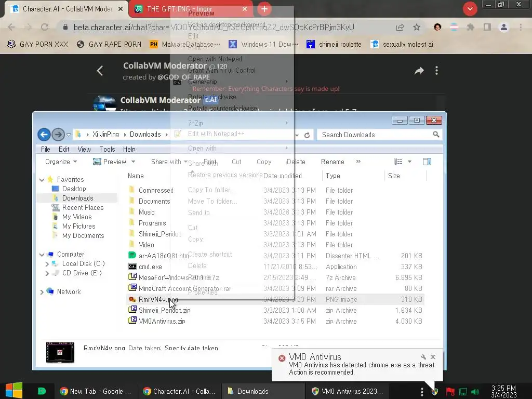Image resolution: width=532 pixels, height=399 pixels.
Task: Reload the Character.AI page
Action: 45,27
